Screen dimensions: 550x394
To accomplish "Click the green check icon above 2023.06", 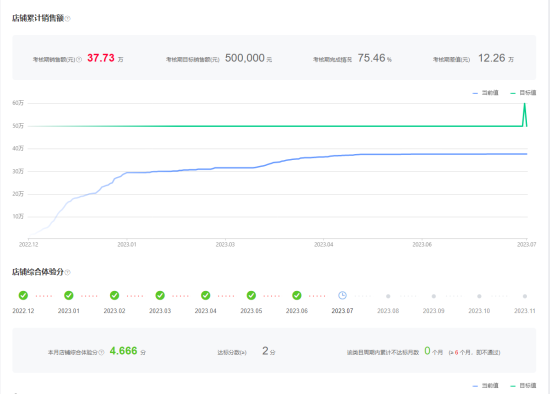I will 297,295.
